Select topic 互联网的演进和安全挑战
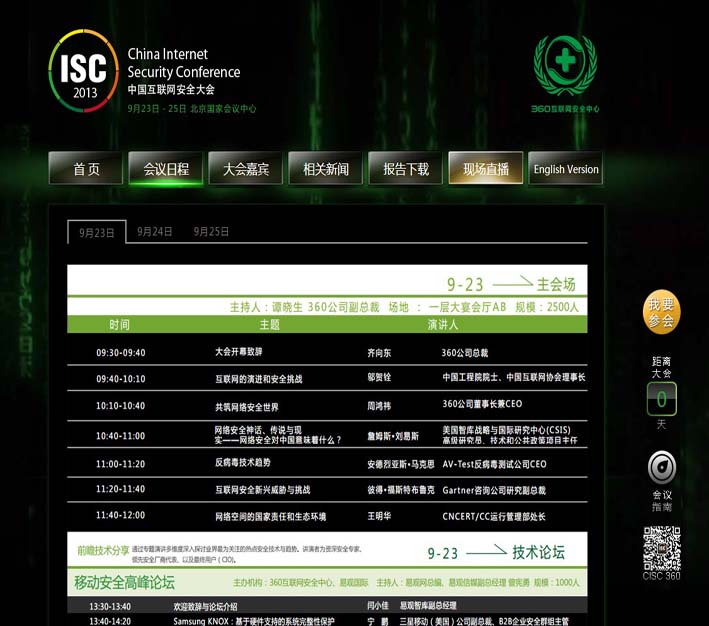 click(x=259, y=379)
